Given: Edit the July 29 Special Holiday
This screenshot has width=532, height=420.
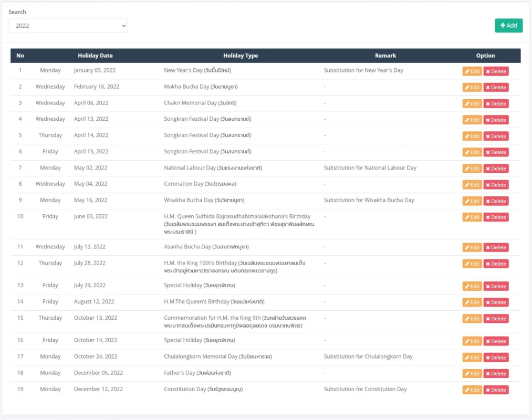Looking at the screenshot, I should 472,287.
